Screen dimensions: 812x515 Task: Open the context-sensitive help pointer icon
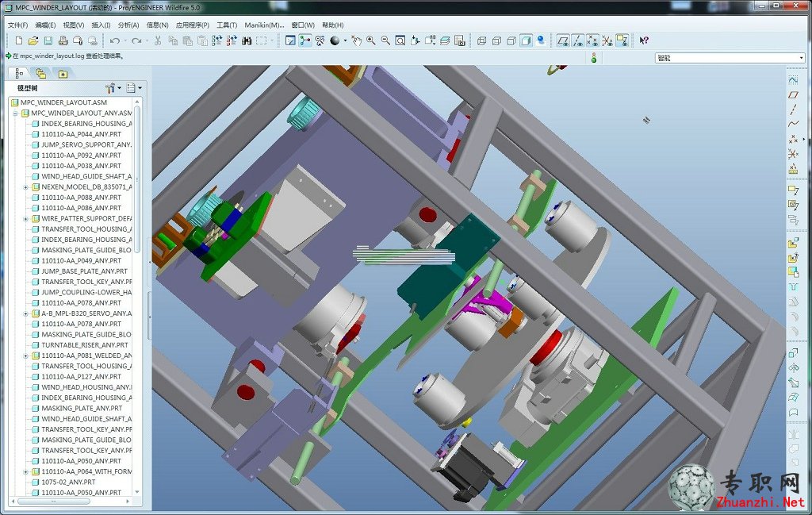coord(644,40)
